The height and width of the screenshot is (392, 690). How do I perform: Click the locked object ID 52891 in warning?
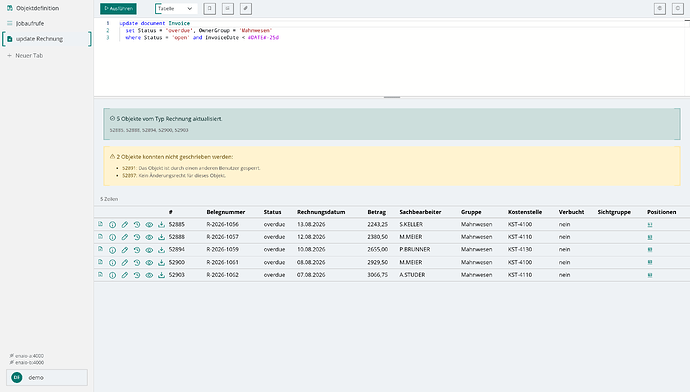pos(129,168)
